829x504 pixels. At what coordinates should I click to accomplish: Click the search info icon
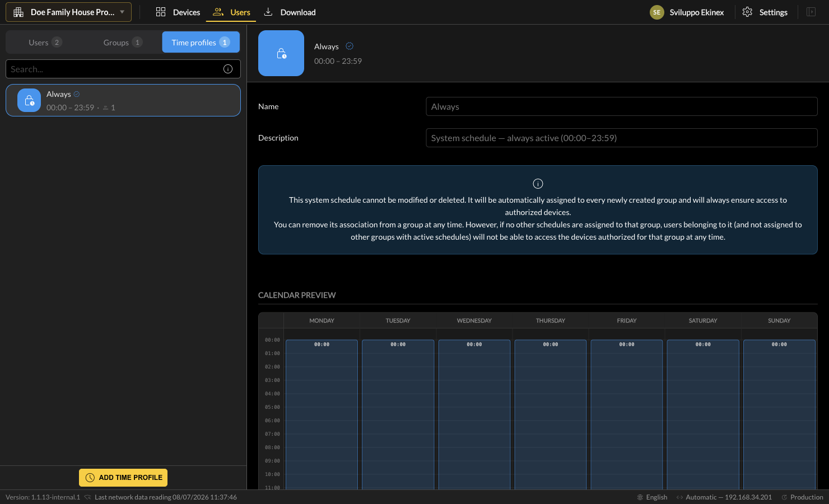tap(228, 69)
